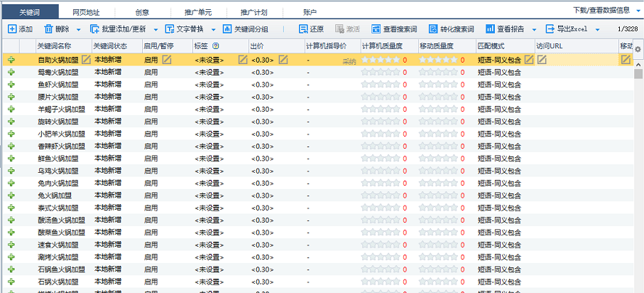Image resolution: width=644 pixels, height=293 pixels.
Task: Open the 下载/查看数据信息 dropdown arrow
Action: tap(638, 11)
